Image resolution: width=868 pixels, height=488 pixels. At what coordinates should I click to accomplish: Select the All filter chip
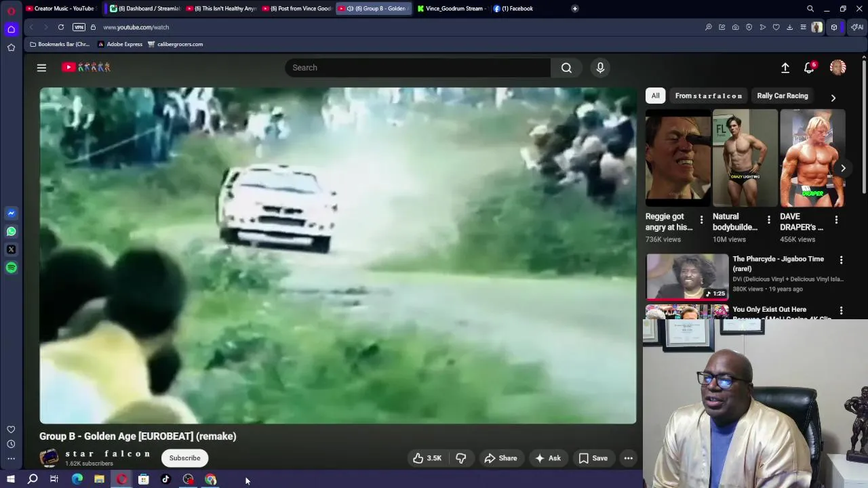pos(656,96)
